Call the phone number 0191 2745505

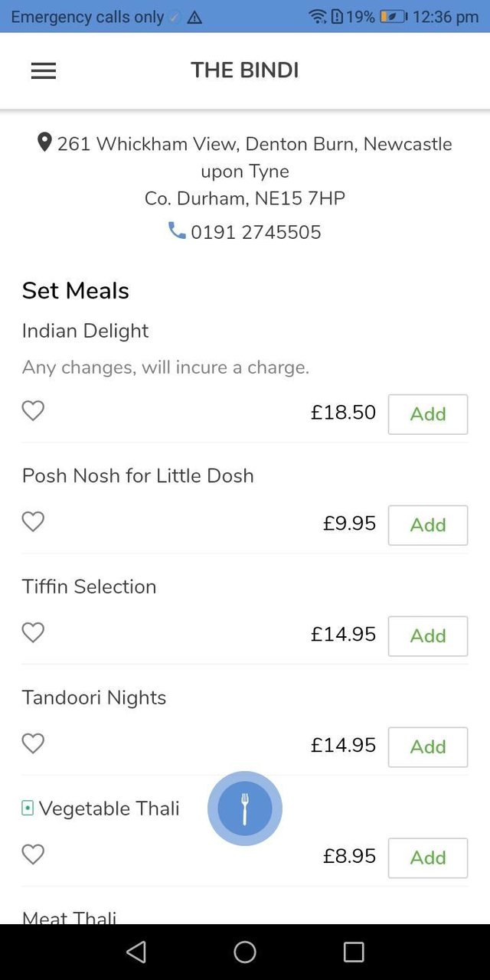coord(256,233)
